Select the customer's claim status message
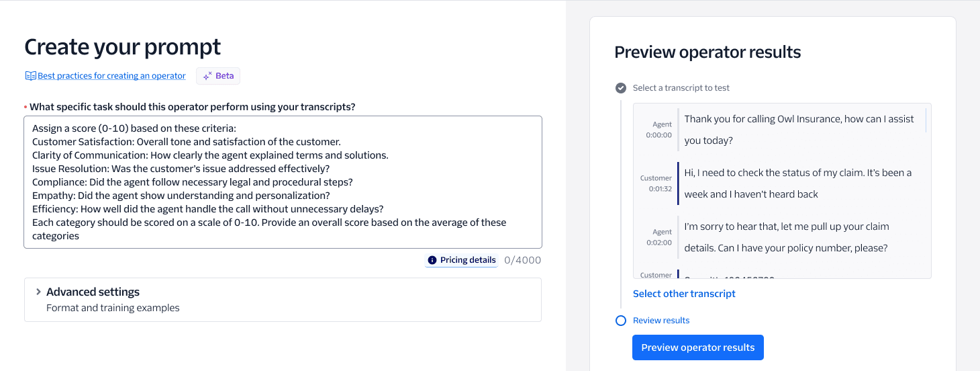This screenshot has height=371, width=980. (x=797, y=183)
